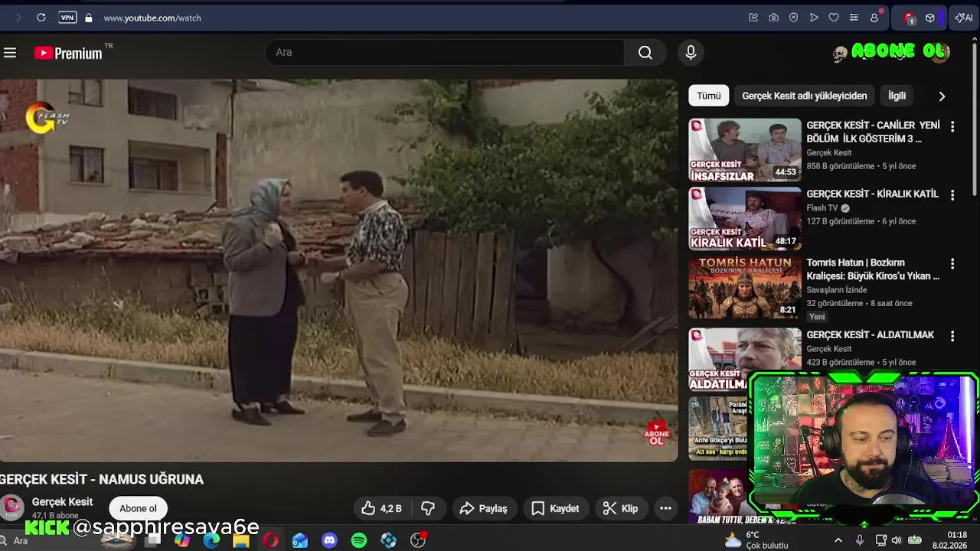Click the search magnifier button
This screenshot has width=980, height=551.
pos(645,52)
